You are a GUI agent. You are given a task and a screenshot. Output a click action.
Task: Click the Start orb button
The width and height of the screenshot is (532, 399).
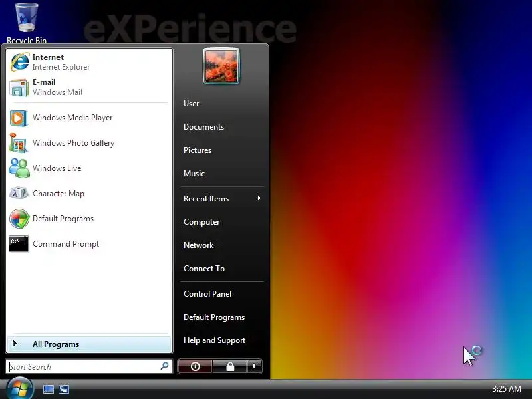[x=20, y=388]
